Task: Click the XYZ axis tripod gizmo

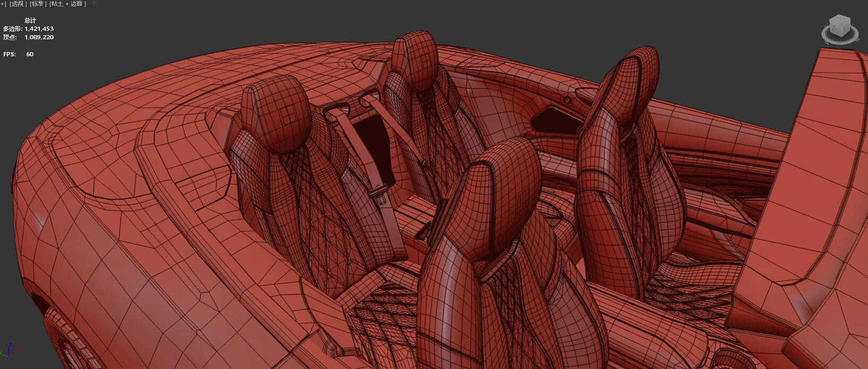Action: click(x=10, y=350)
